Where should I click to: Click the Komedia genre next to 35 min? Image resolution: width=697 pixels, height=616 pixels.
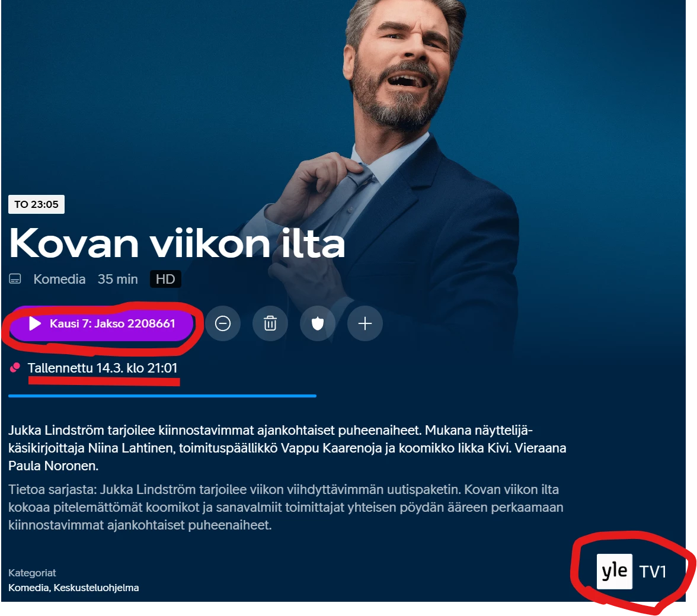[59, 279]
